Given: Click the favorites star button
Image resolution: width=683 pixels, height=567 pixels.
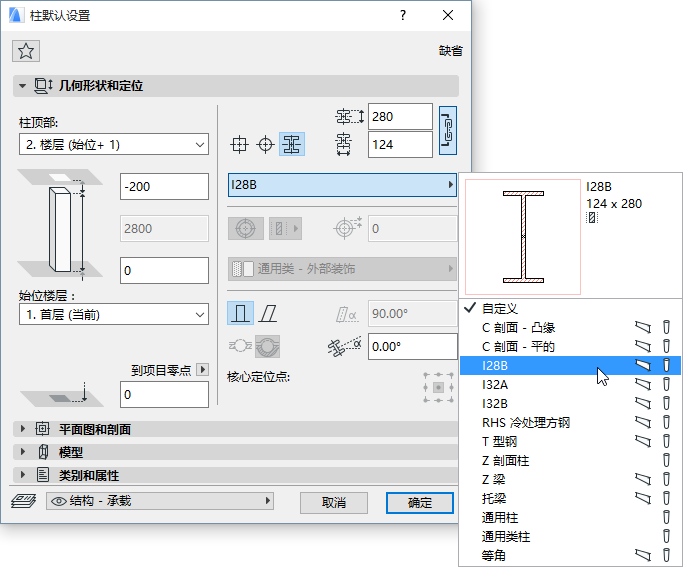Looking at the screenshot, I should tap(26, 51).
